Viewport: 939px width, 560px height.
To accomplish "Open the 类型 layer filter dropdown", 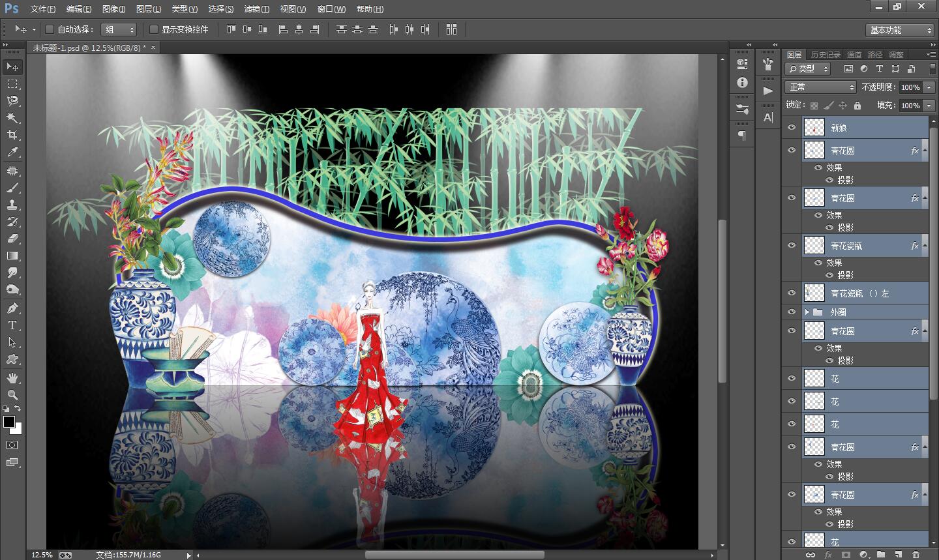I will 807,68.
